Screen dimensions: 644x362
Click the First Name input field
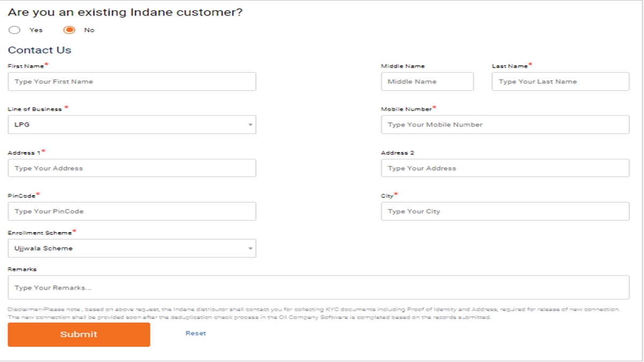coord(132,82)
